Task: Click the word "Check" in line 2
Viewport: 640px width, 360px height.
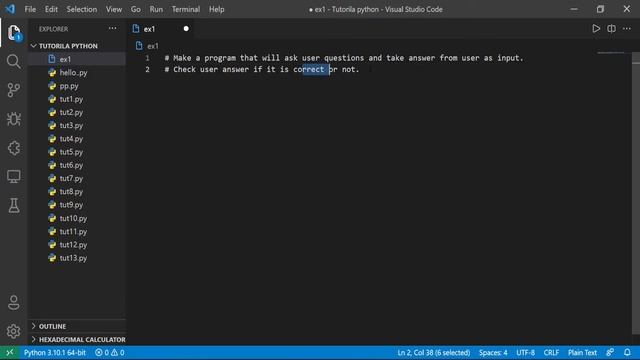Action: pos(184,69)
